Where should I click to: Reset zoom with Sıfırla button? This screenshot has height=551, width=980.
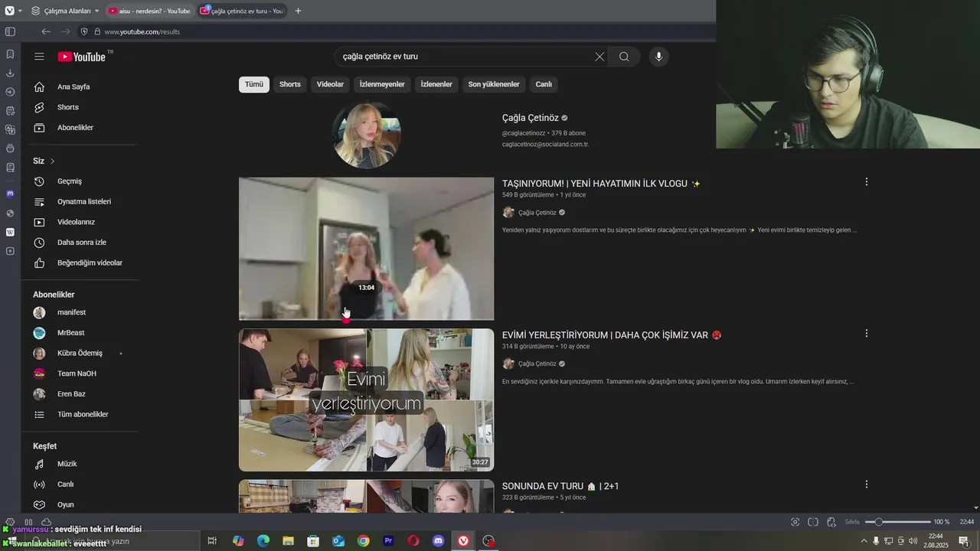click(852, 522)
